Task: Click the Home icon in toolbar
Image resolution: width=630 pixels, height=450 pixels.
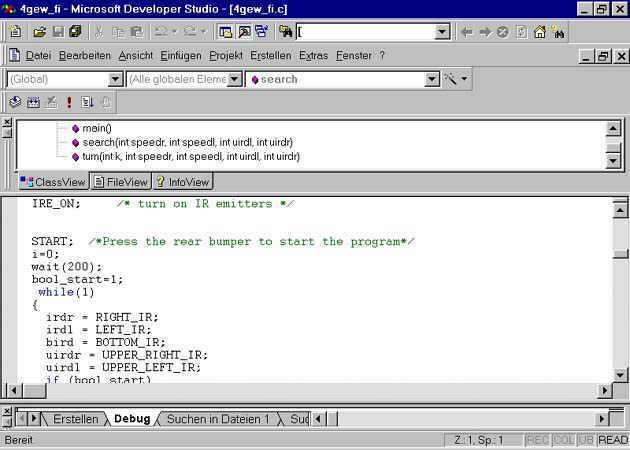Action: [540, 32]
